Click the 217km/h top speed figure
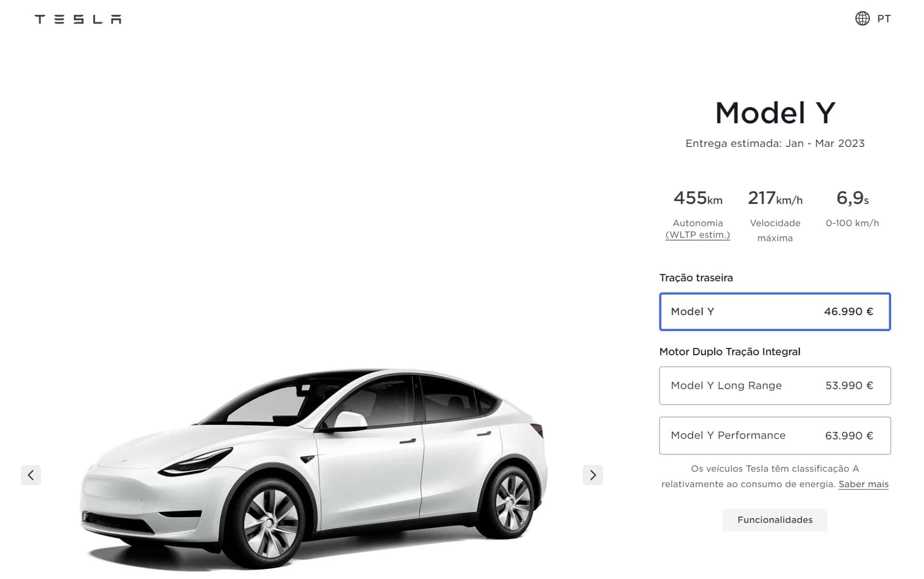The height and width of the screenshot is (579, 924). click(775, 198)
